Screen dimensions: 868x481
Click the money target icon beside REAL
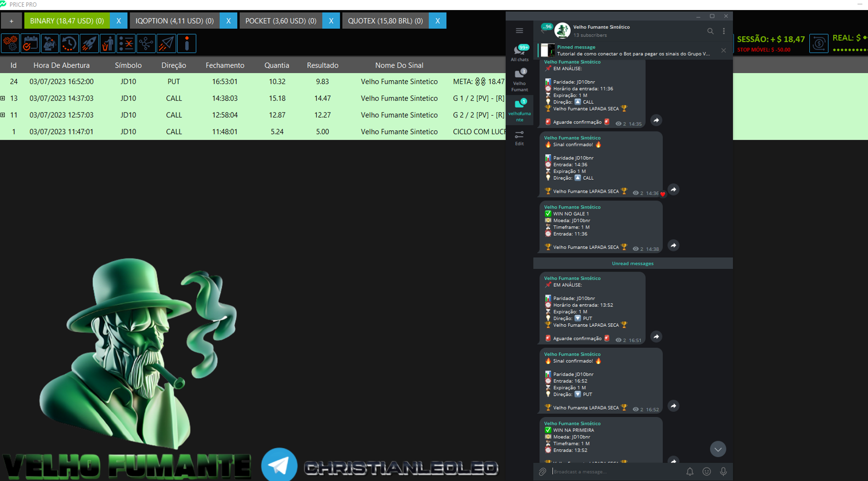(x=819, y=44)
